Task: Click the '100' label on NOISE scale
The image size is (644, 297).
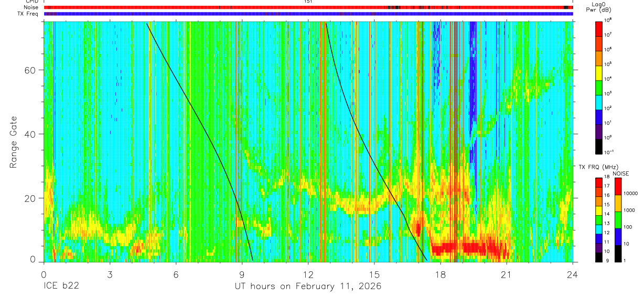Action: (628, 227)
